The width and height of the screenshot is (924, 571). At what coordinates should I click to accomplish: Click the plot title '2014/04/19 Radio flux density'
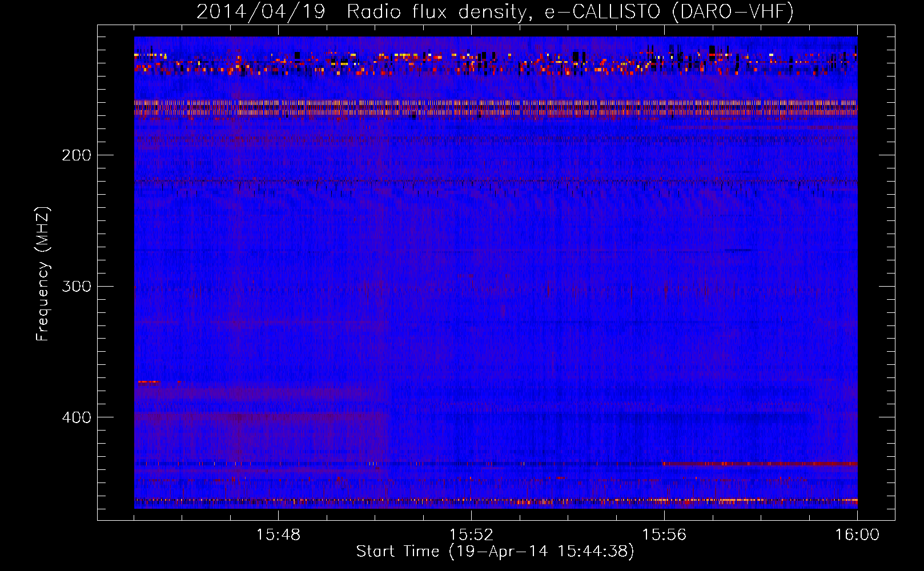(x=495, y=11)
